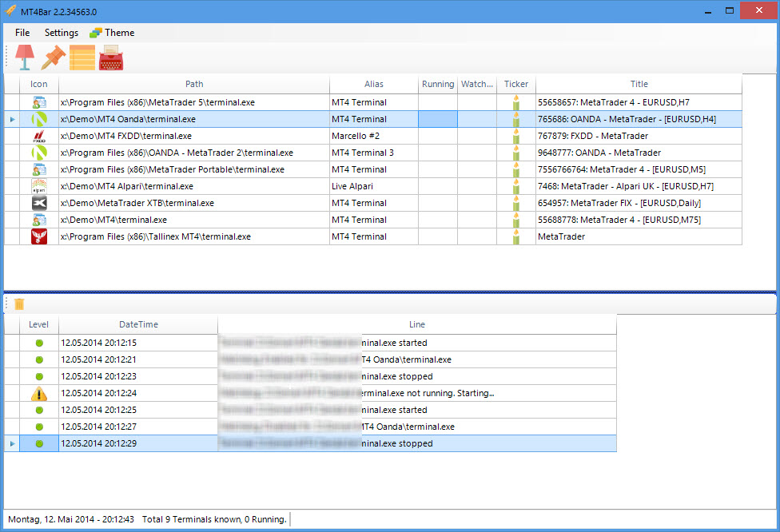Image resolution: width=780 pixels, height=532 pixels.
Task: Click warning icon in 20:12:24 log row
Action: (39, 393)
